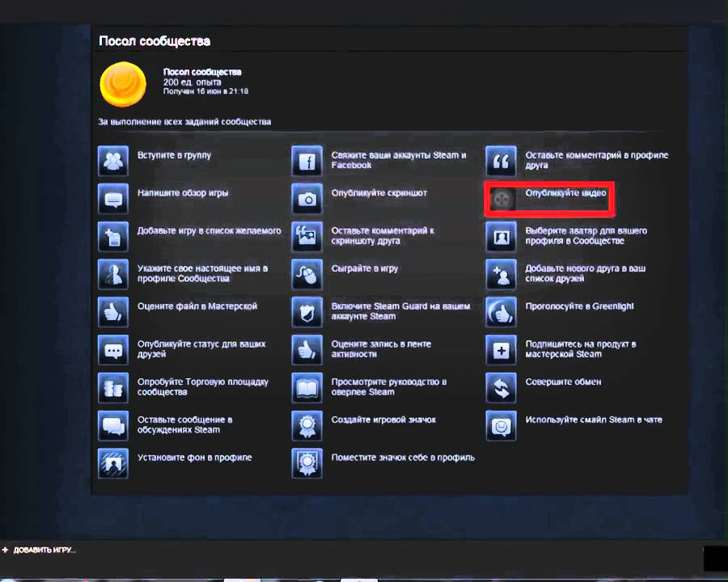Click the speech bubble icon for 'Опубликуйте статус'

(112, 349)
